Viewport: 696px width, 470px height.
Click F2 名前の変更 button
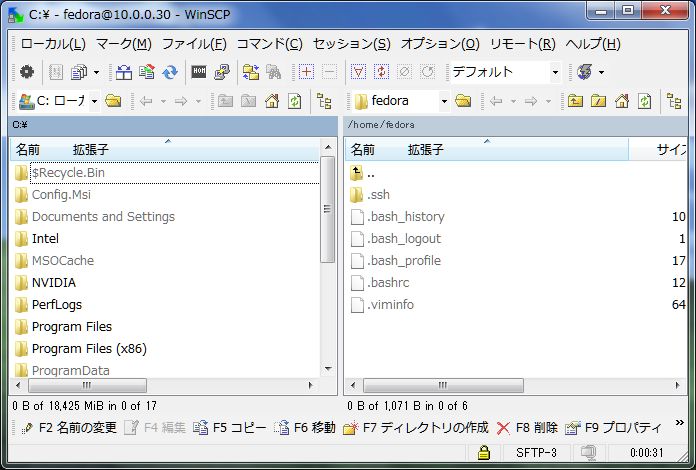point(69,428)
